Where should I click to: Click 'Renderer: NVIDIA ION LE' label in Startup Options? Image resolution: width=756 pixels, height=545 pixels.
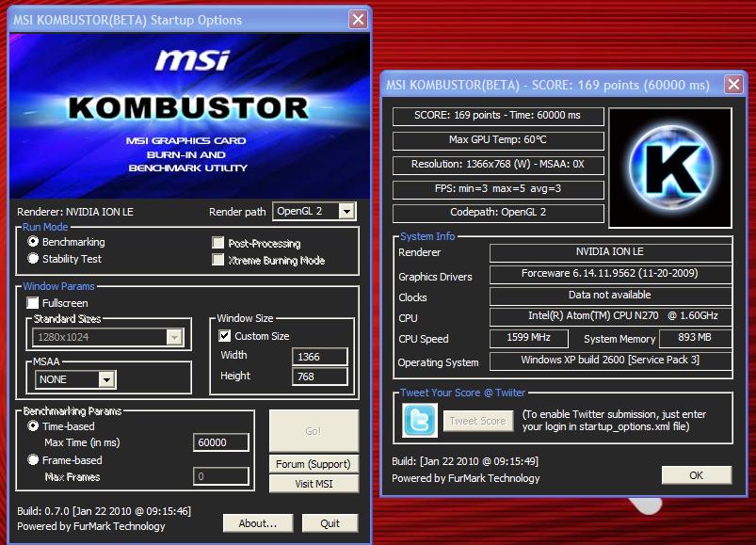click(x=75, y=212)
